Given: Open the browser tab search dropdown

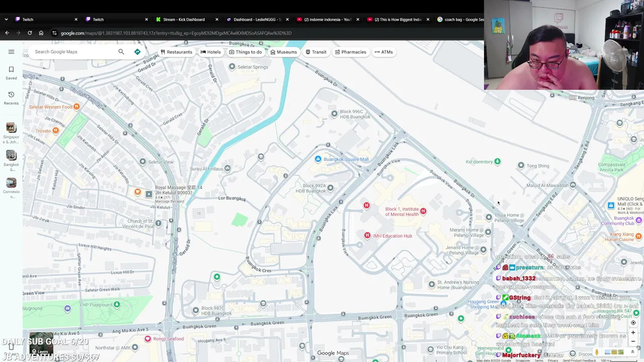Looking at the screenshot, I should coord(6,20).
